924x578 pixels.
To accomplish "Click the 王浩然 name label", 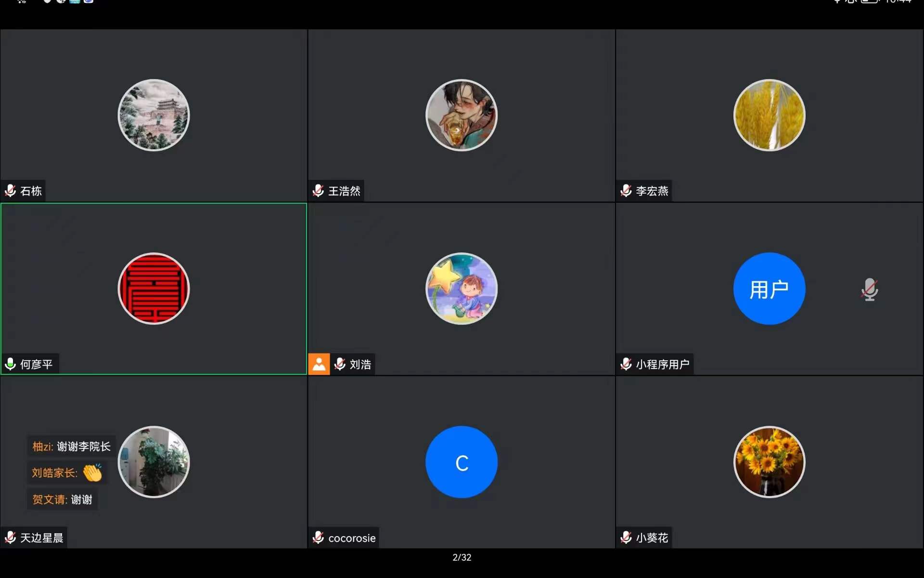I will coord(344,191).
